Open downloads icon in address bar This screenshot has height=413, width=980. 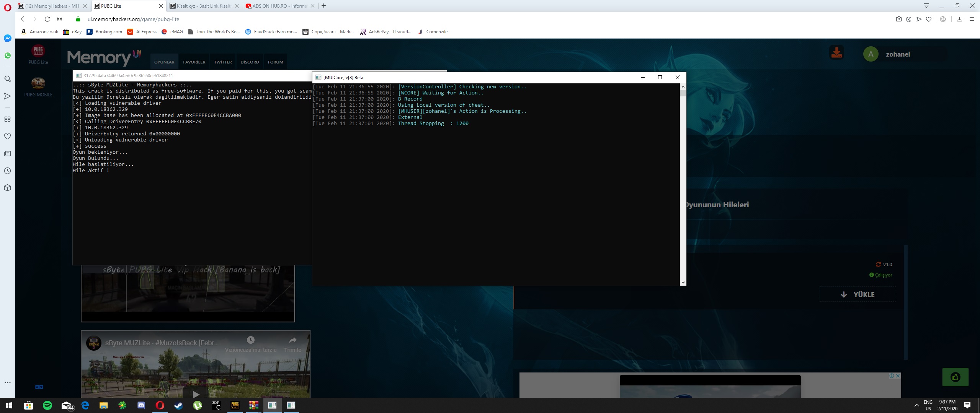pyautogui.click(x=959, y=19)
